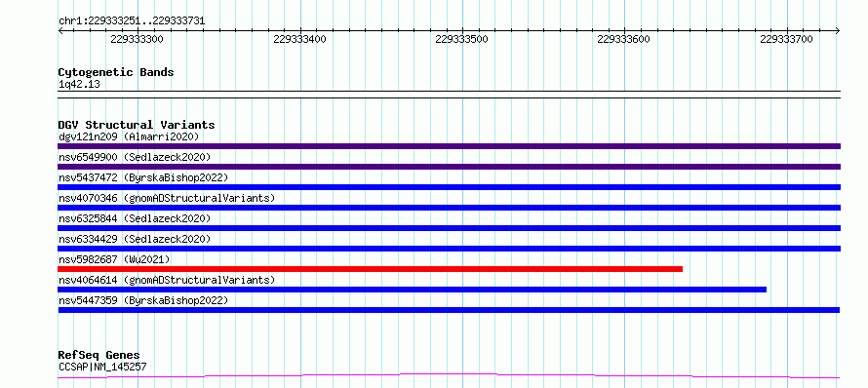The width and height of the screenshot is (868, 388).
Task: Click the nsv5982687 (Wu2021) label
Action: [114, 259]
